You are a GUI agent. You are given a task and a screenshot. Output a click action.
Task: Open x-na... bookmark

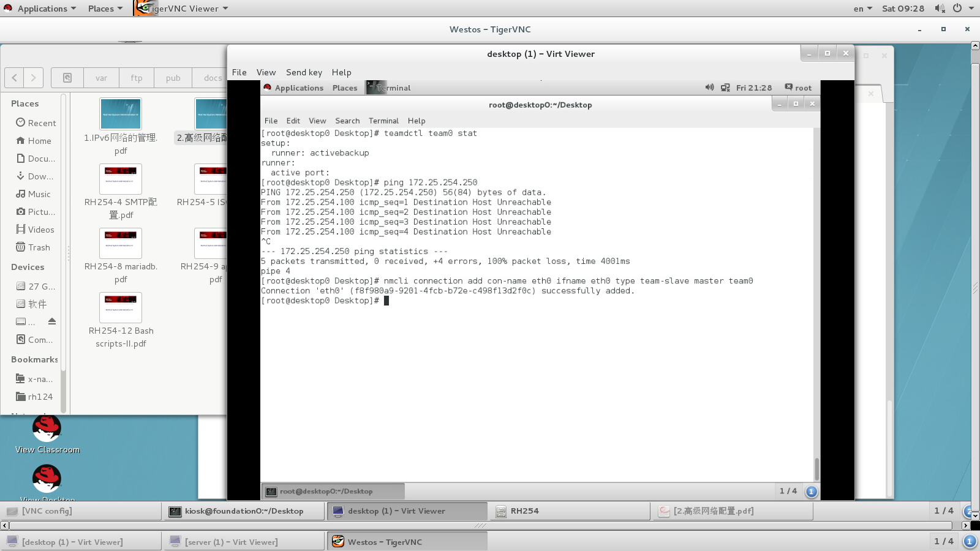click(36, 379)
